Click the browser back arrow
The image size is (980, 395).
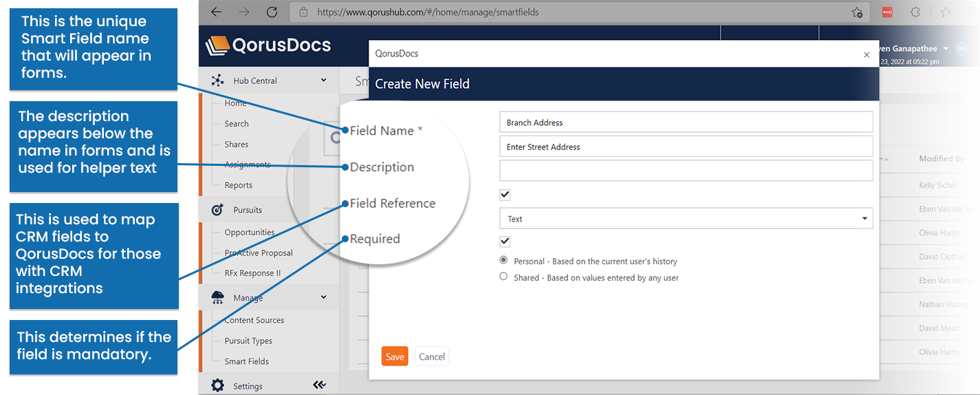217,12
